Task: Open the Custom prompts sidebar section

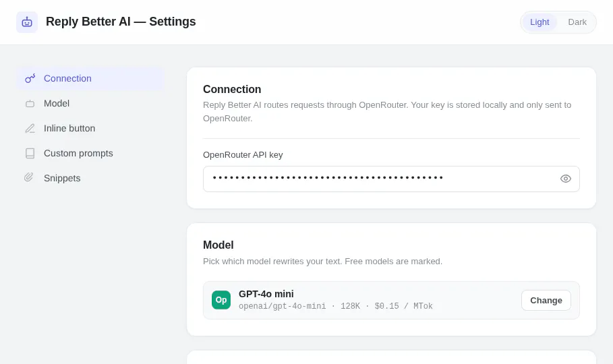Action: click(x=90, y=153)
